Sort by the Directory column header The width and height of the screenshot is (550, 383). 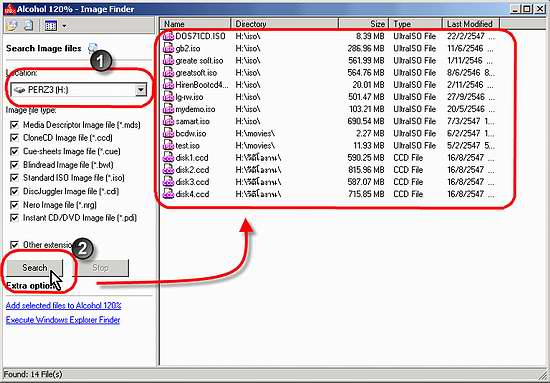click(x=284, y=24)
